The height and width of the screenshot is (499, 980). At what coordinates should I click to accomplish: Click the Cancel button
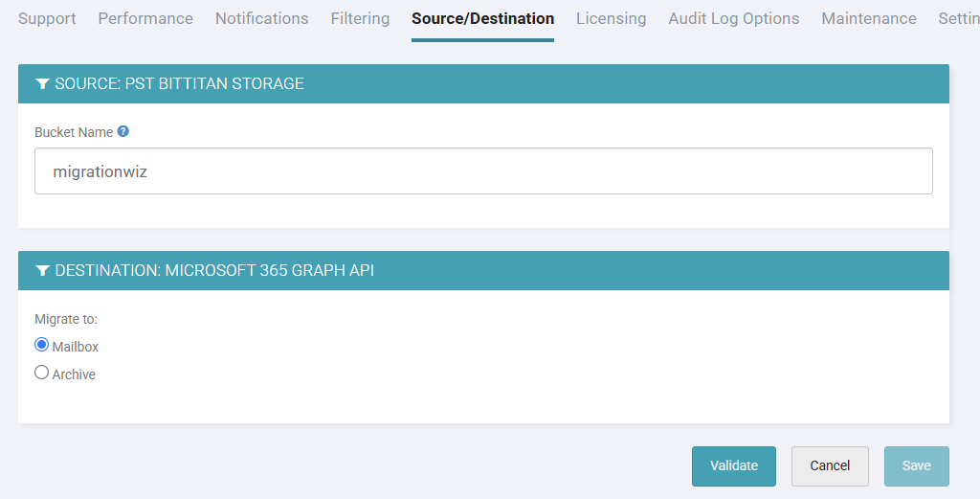[x=830, y=465]
